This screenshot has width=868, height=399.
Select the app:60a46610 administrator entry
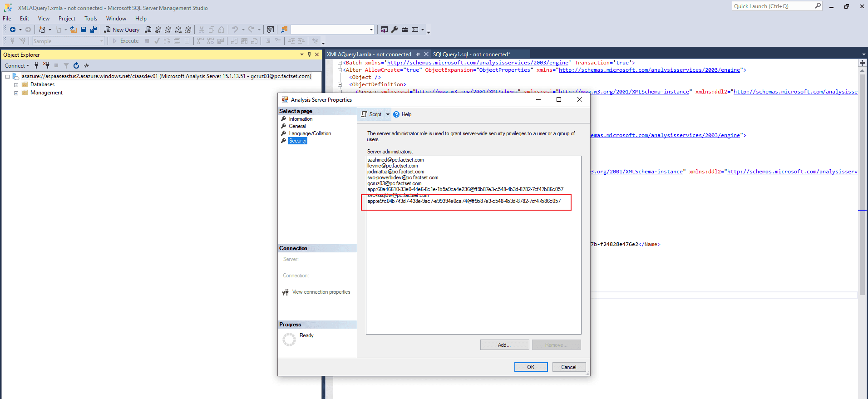click(x=465, y=189)
